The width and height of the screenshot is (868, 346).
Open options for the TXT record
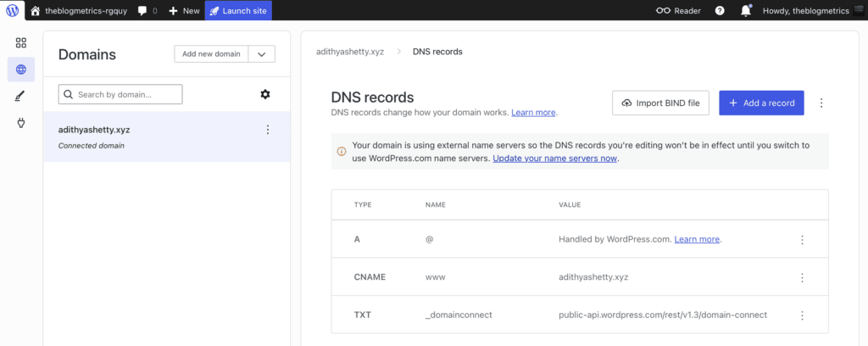pyautogui.click(x=802, y=315)
